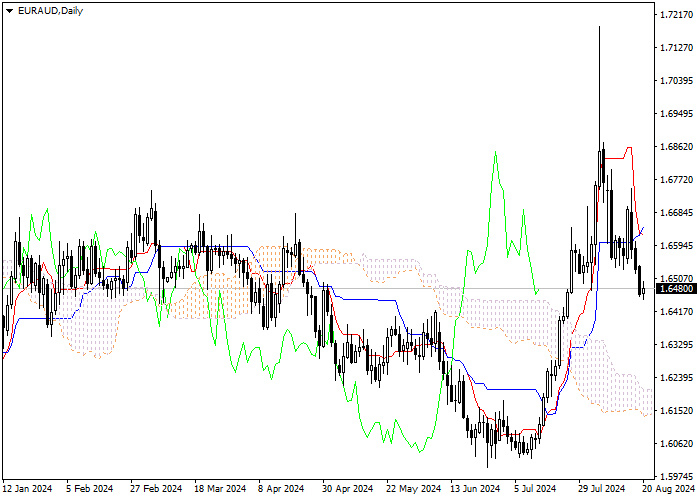Click the 30 Apr 2024 date label
This screenshot has width=700, height=500.
click(348, 489)
